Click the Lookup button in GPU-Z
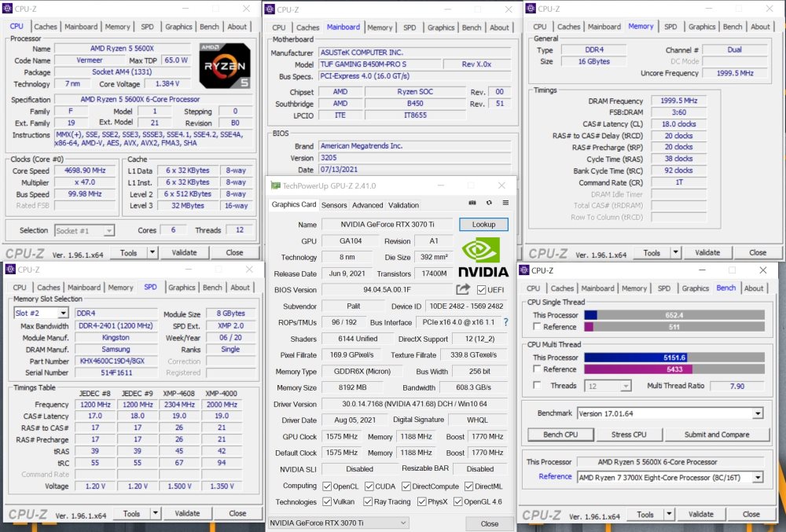Viewport: 786px width, 532px height. coord(483,225)
